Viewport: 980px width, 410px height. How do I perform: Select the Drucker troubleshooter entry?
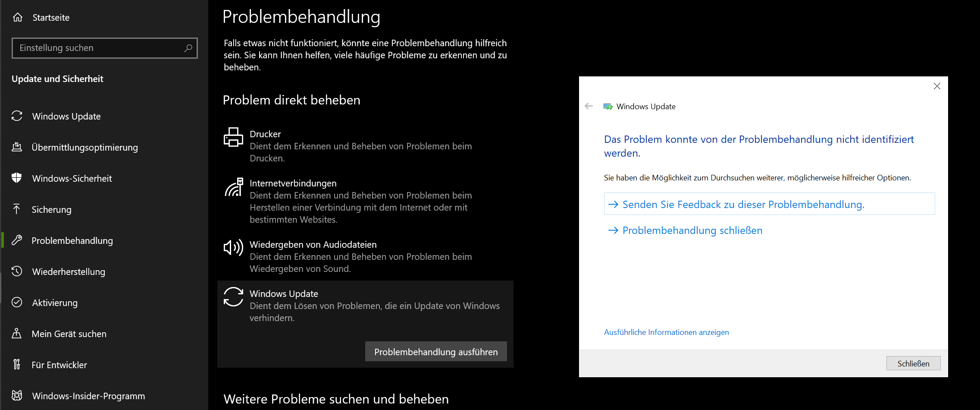click(365, 146)
